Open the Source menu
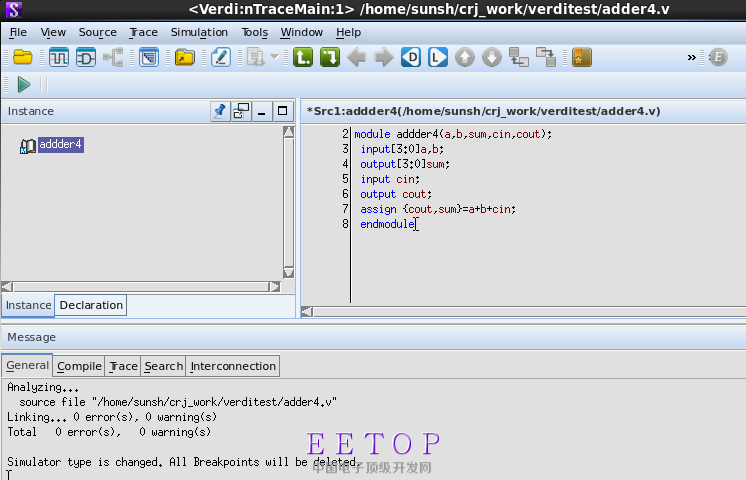Viewport: 746px width, 480px height. (x=98, y=32)
